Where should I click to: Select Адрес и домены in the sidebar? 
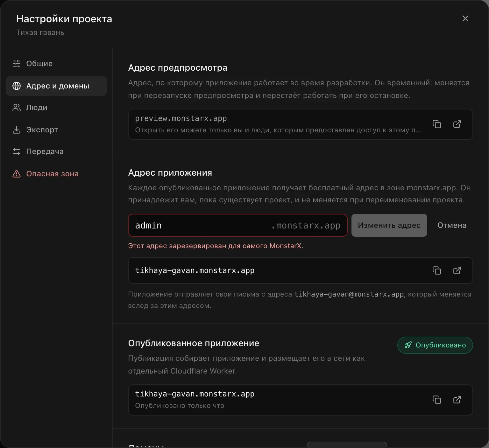[56, 86]
